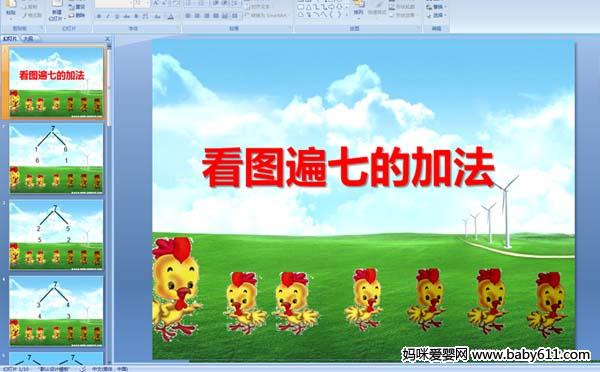Click the Columns icon in Paragraph group
Viewport: 600px width, 372px height.
(235, 16)
